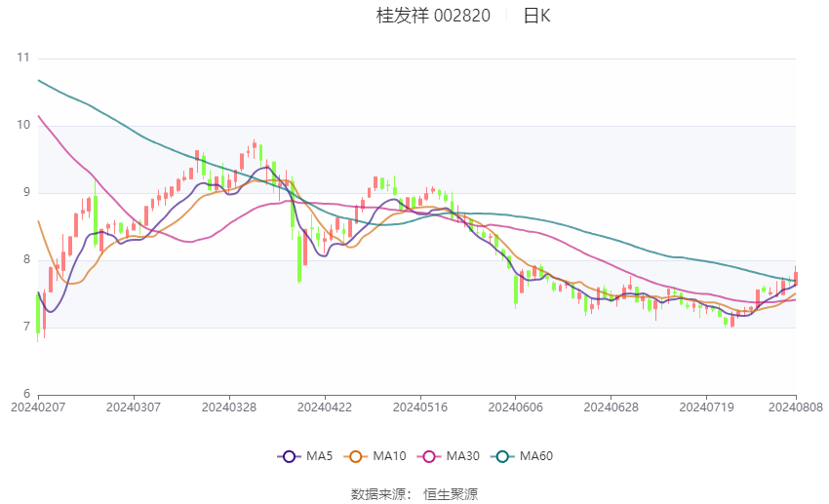This screenshot has height=504, width=829.
Task: Toggle the MA10 legend entry
Action: (375, 456)
